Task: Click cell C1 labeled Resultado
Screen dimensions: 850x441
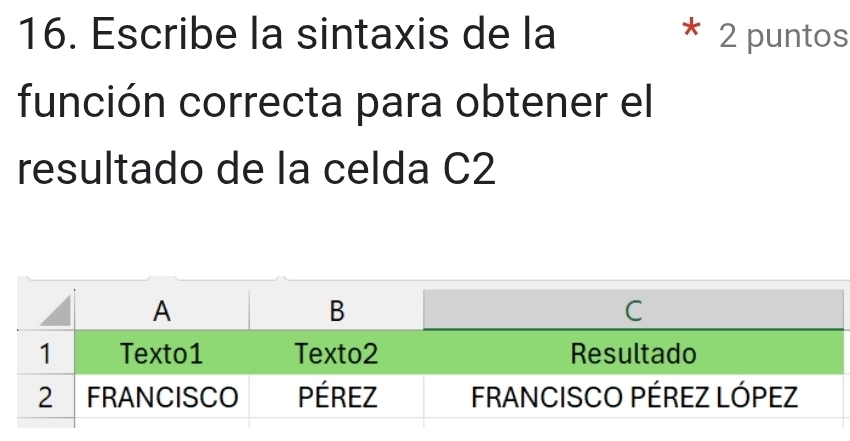Action: tap(633, 353)
